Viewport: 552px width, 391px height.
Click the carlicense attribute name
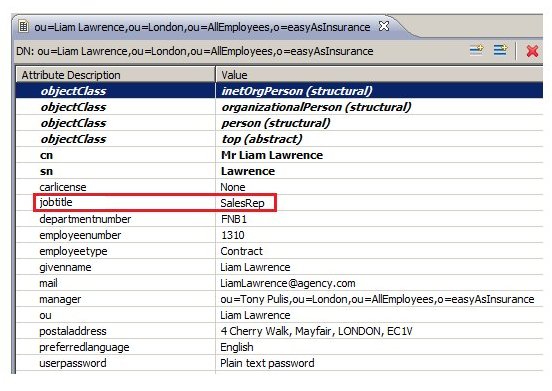click(63, 187)
